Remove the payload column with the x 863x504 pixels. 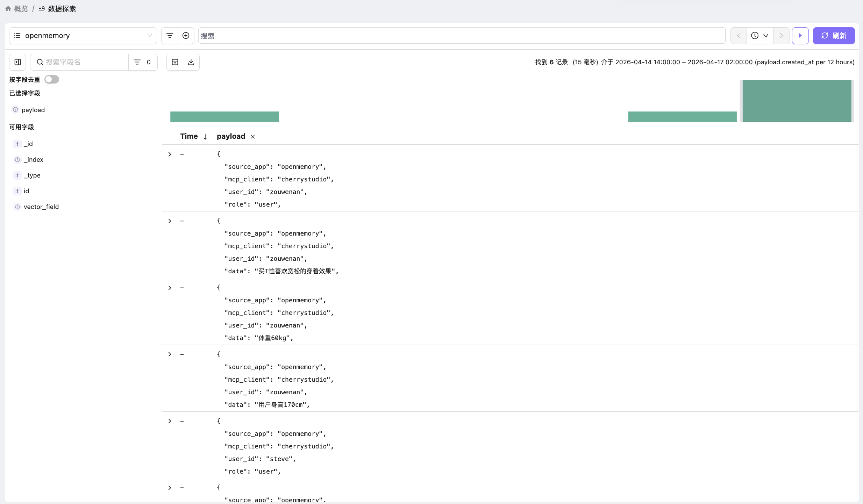(253, 137)
